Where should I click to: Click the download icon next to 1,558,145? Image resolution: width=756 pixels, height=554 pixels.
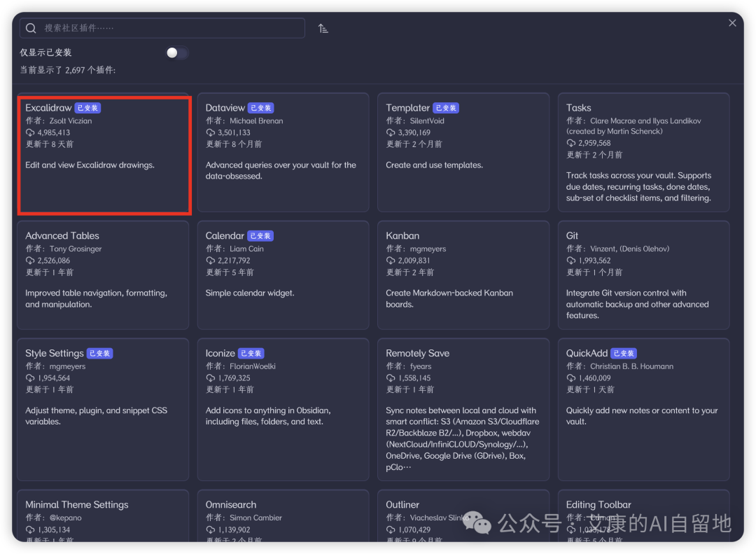click(x=391, y=378)
